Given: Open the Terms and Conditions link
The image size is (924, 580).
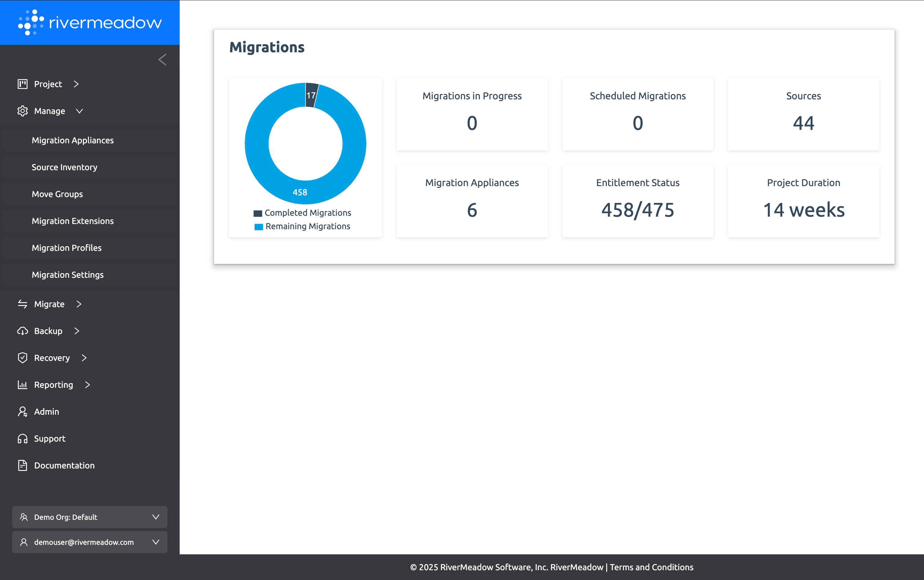Looking at the screenshot, I should pos(651,567).
